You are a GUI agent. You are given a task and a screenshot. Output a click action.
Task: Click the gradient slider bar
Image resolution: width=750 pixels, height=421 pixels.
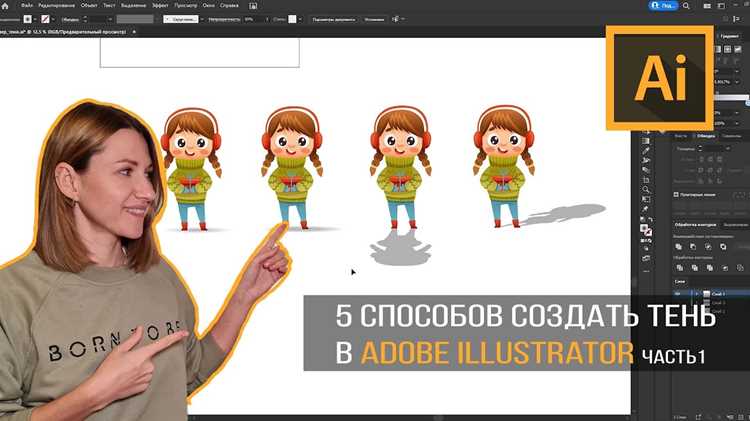pyautogui.click(x=732, y=98)
